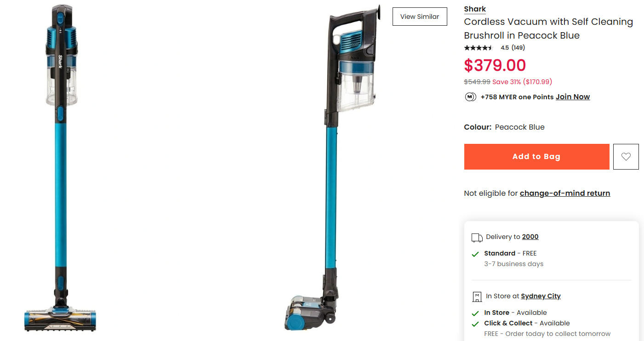Viewport: 644px width, 341px height.
Task: Click green checkmark beside Click & Collect
Action: [475, 324]
